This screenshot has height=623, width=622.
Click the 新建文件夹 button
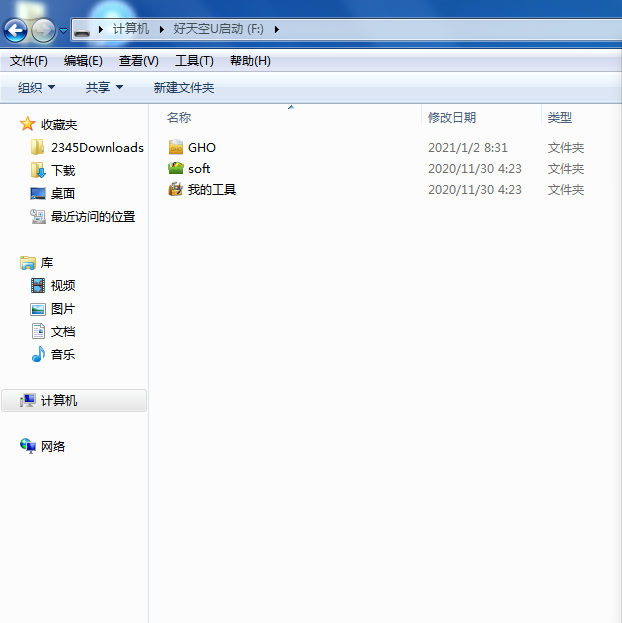[x=184, y=87]
